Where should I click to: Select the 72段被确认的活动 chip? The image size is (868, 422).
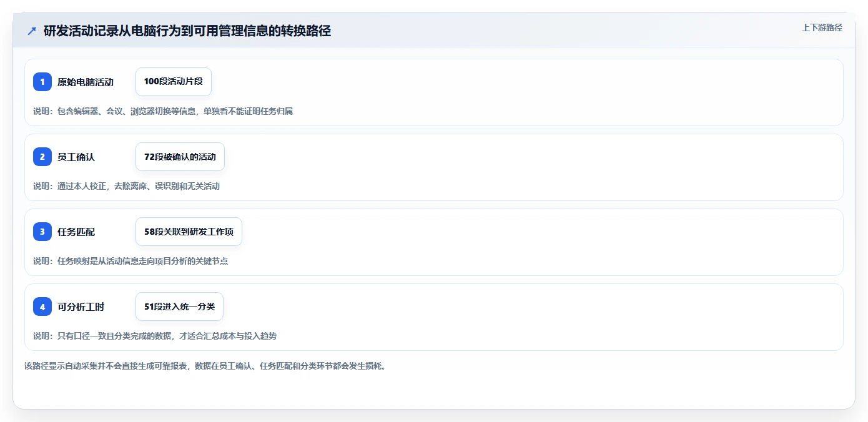click(180, 157)
